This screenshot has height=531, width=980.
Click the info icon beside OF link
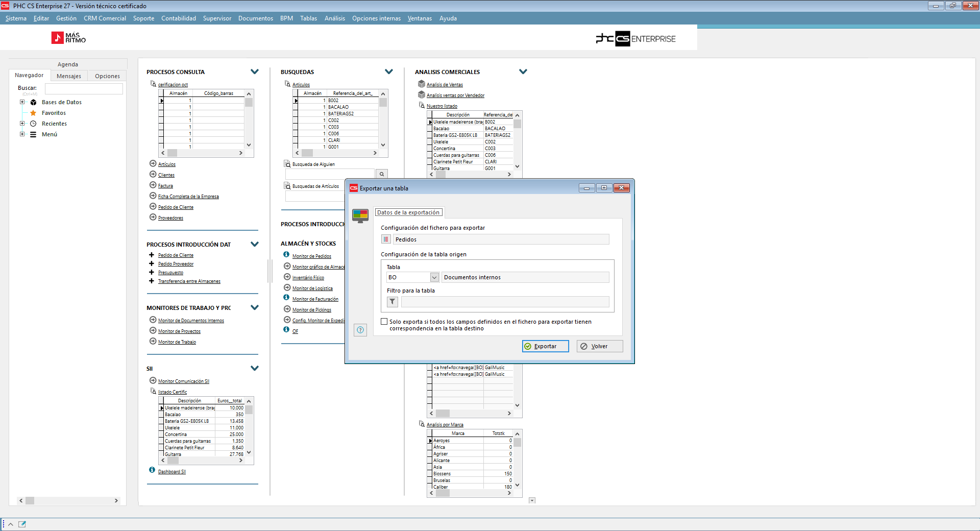(x=286, y=329)
